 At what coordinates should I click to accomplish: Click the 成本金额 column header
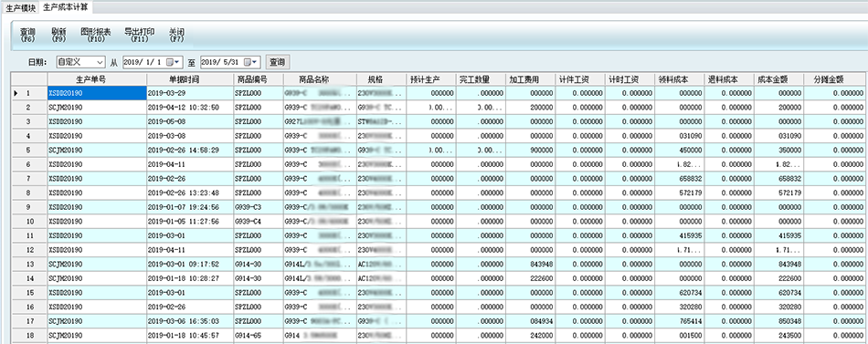pyautogui.click(x=778, y=79)
